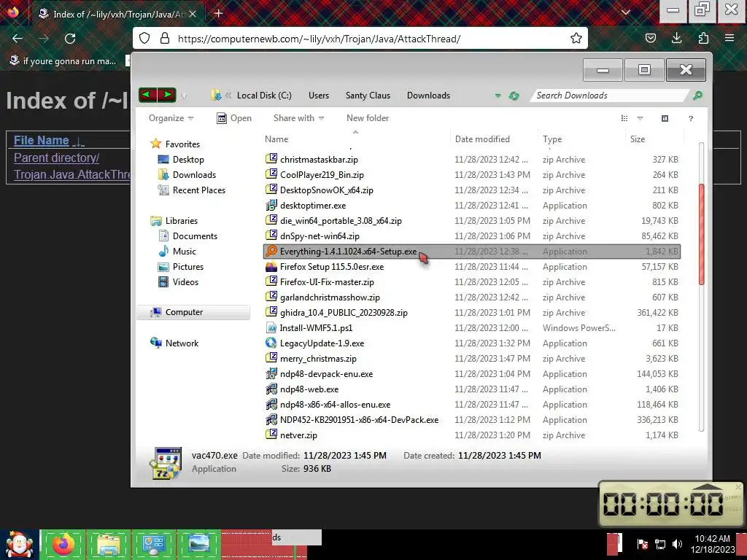747x560 pixels.
Task: Open a new Firefox tab
Action: click(218, 13)
